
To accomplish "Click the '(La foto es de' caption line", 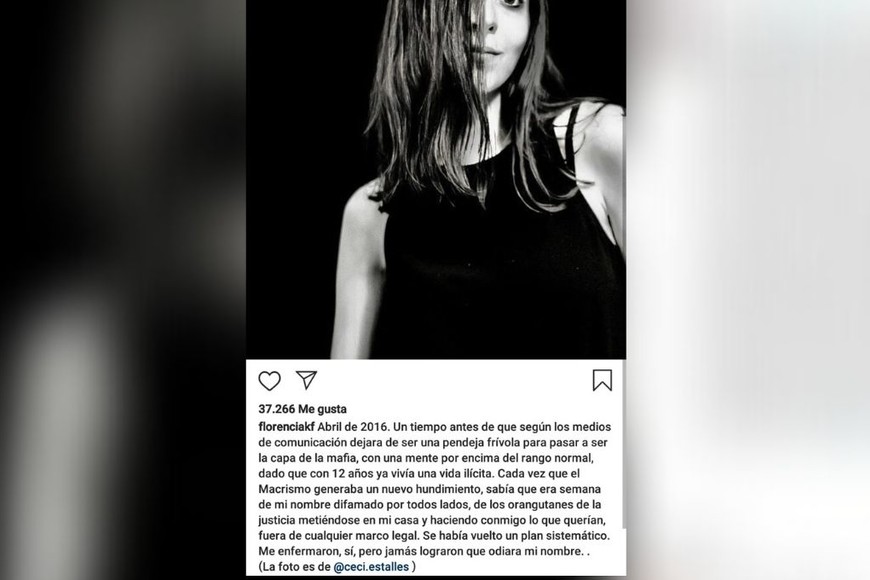I will tap(295, 567).
